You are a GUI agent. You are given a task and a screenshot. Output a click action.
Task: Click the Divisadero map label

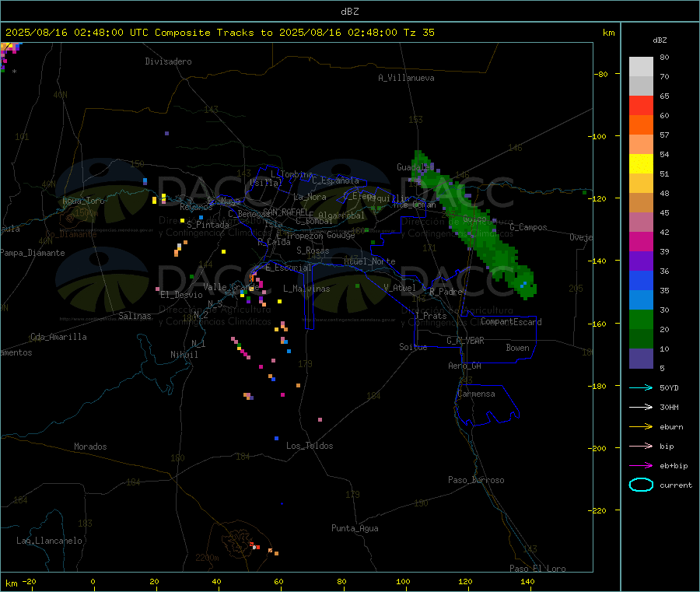[168, 61]
